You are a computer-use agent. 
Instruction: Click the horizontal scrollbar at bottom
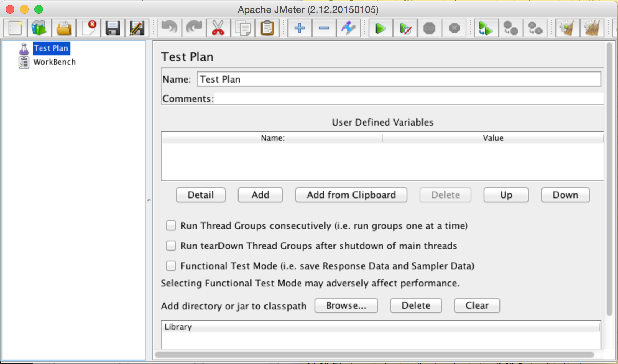[x=374, y=355]
